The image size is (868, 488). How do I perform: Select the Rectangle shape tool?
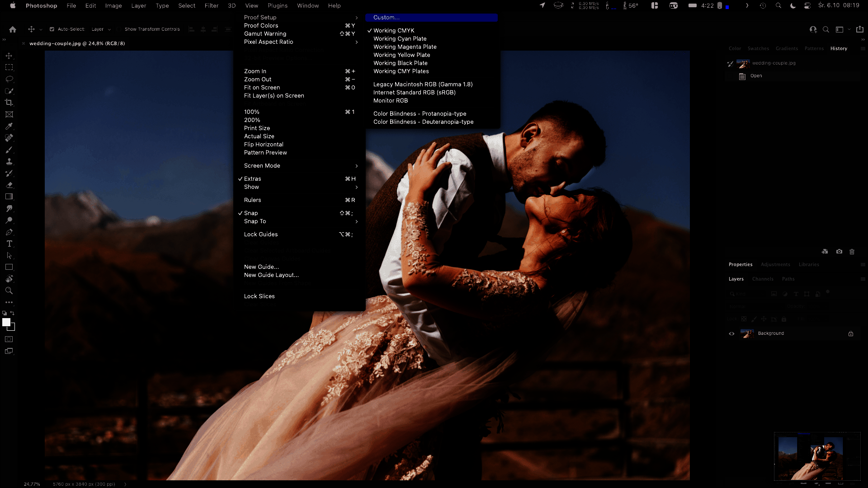tap(9, 267)
